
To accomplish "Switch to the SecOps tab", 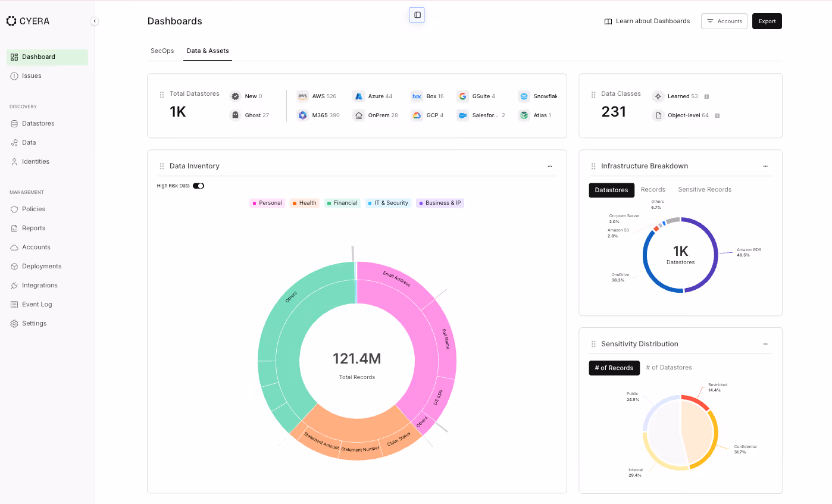I will point(162,51).
